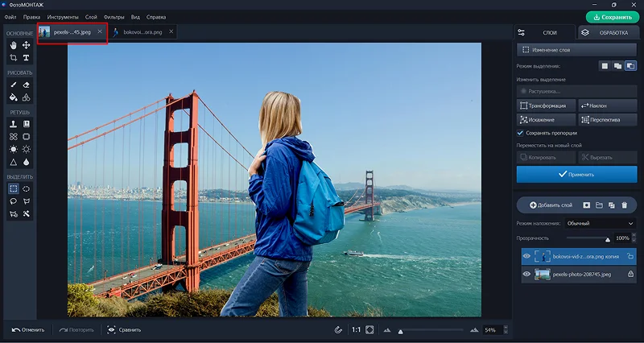
Task: Select the Text tool
Action: click(27, 58)
